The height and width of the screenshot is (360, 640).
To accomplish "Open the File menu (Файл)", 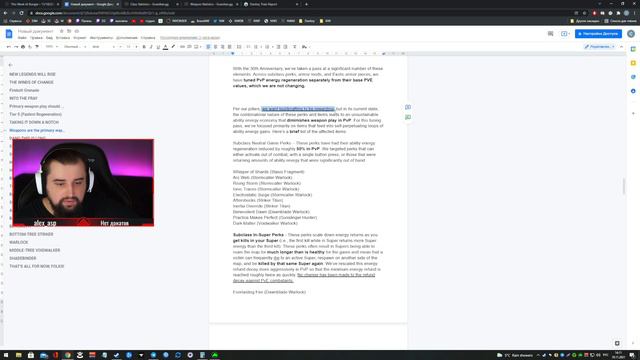I will click(22, 38).
